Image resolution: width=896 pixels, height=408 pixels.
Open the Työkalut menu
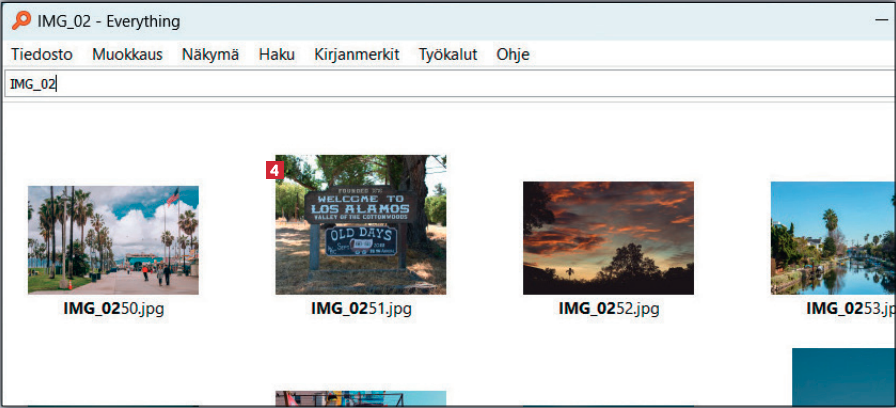(x=447, y=55)
